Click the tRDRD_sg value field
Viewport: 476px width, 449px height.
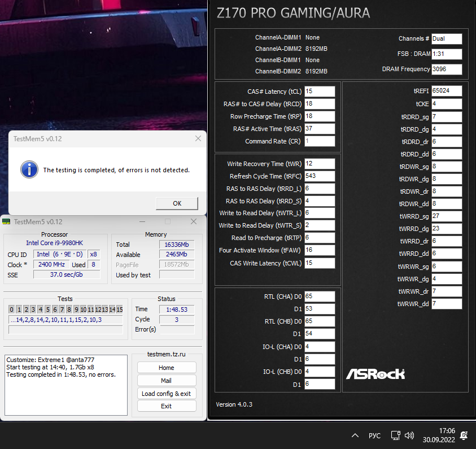point(447,117)
